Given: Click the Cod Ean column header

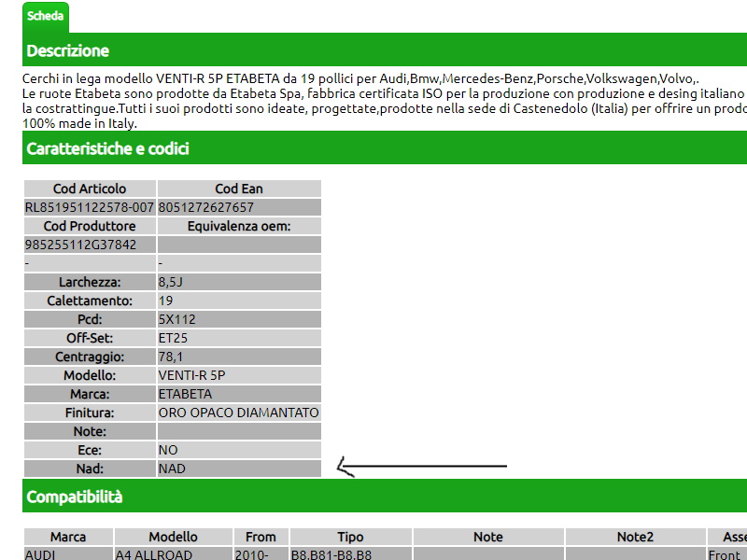Looking at the screenshot, I should point(239,189).
